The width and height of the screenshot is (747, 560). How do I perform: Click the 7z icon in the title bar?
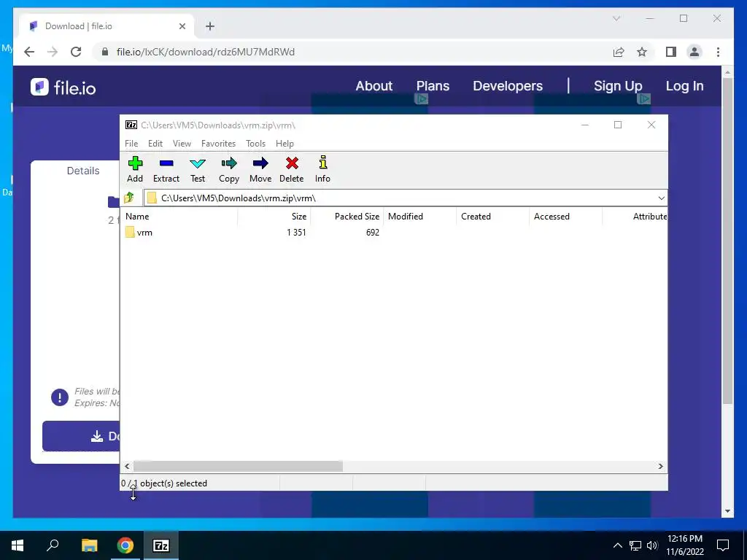(131, 125)
